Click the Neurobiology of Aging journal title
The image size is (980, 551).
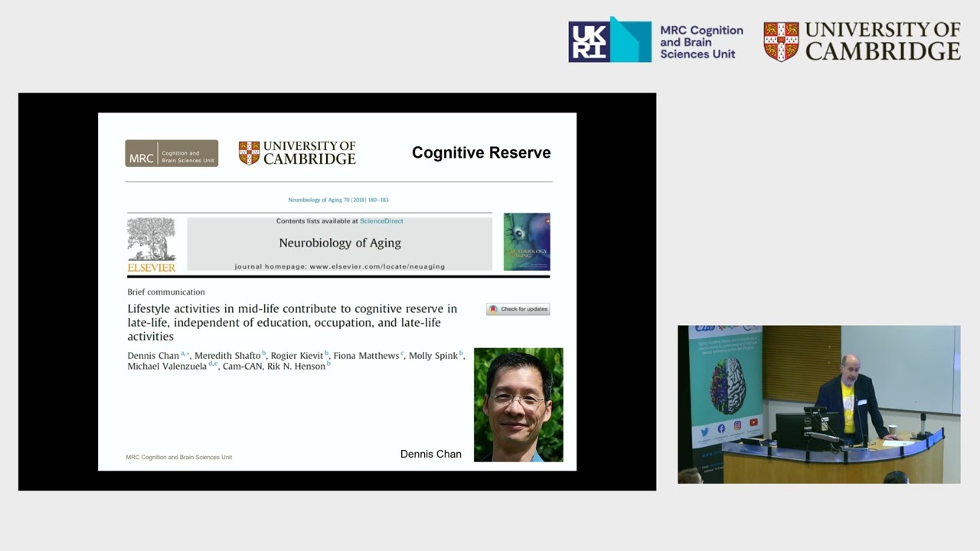click(x=340, y=243)
